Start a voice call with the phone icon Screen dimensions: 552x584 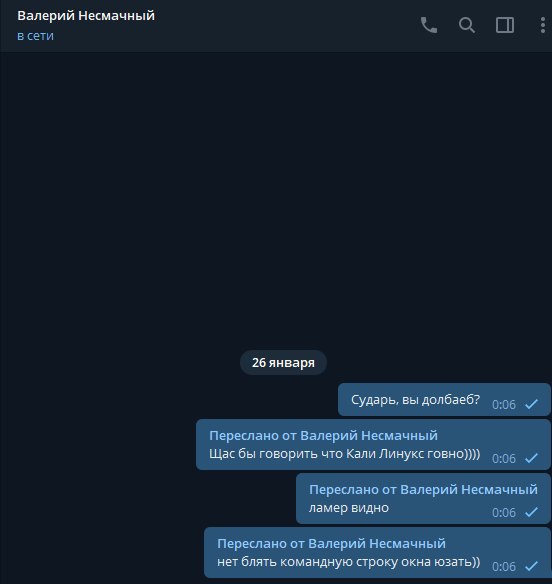(429, 25)
